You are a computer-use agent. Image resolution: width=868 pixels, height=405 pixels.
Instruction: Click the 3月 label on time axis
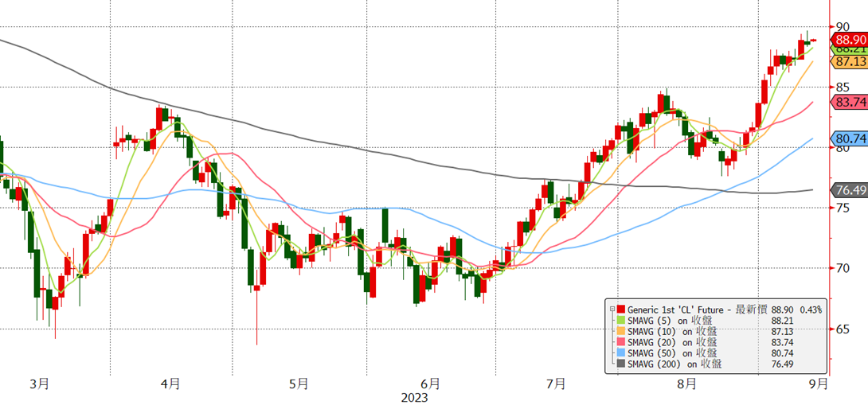[41, 383]
